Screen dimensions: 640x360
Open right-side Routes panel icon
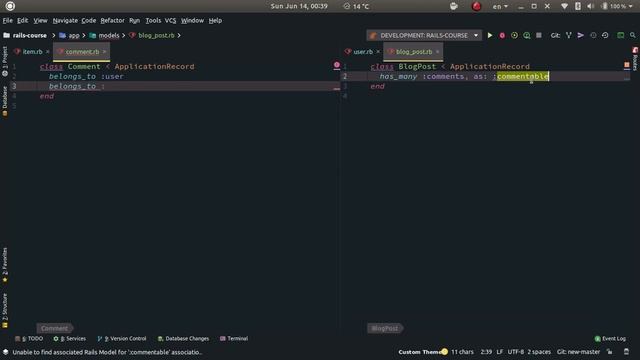pos(635,58)
